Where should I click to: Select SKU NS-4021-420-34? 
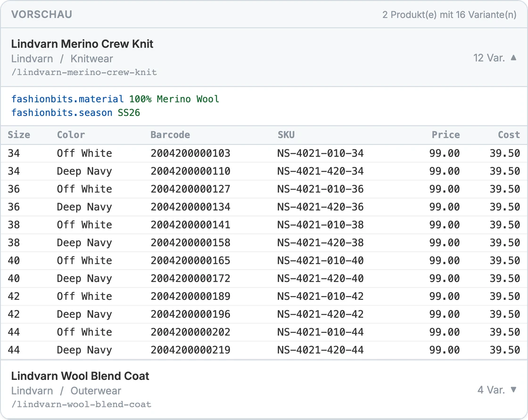click(321, 171)
